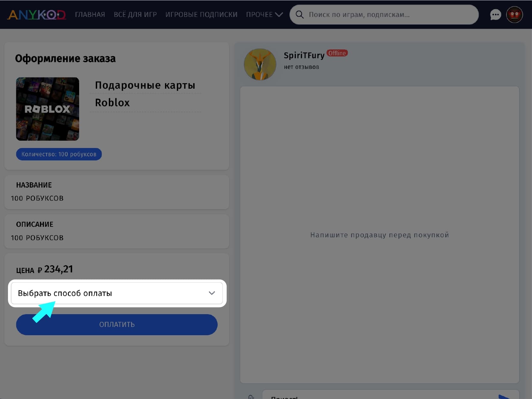Open the chat messages icon
Screen dimensions: 532x399
495,15
